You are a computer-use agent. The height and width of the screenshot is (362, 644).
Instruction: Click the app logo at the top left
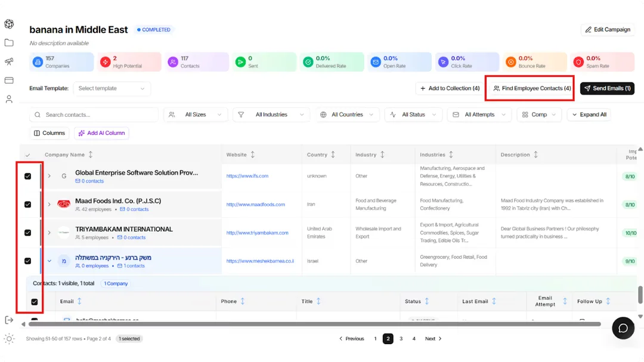[x=9, y=24]
